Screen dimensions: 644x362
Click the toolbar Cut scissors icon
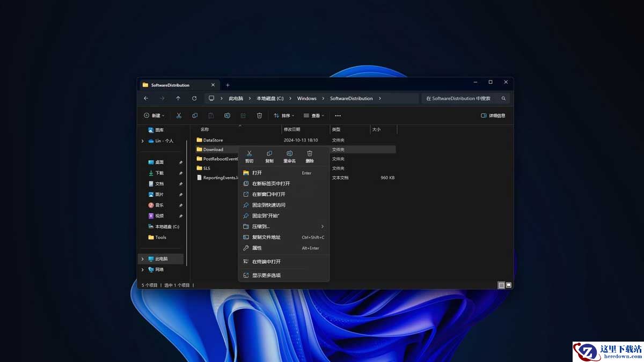pos(179,115)
